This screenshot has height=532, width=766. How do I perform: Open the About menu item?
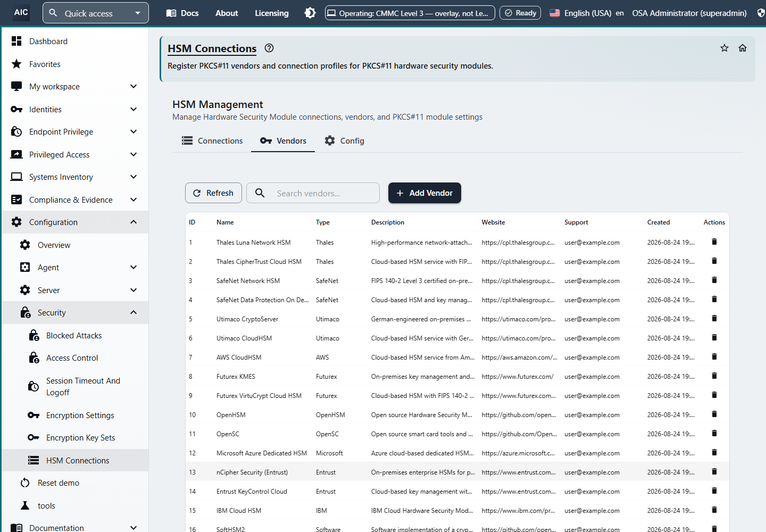(227, 13)
